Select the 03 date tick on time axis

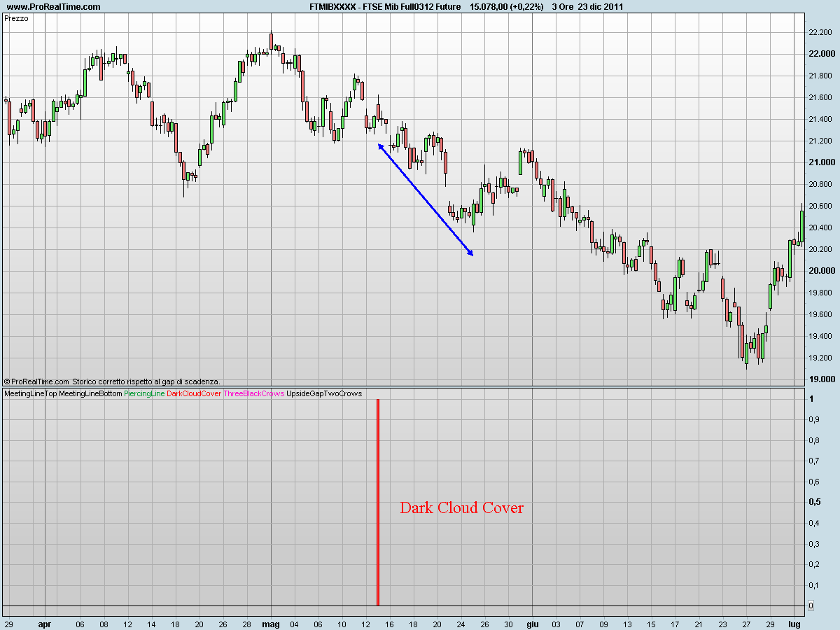pyautogui.click(x=556, y=623)
